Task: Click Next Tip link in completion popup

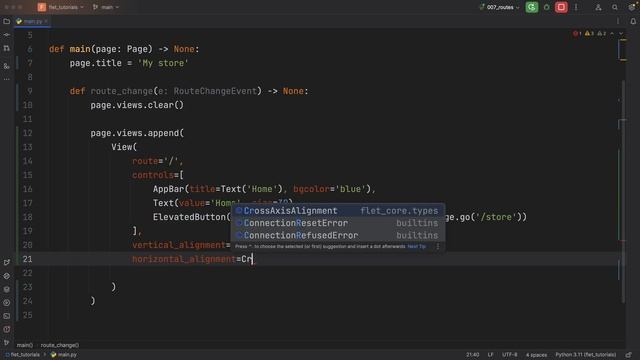Action: pos(416,247)
